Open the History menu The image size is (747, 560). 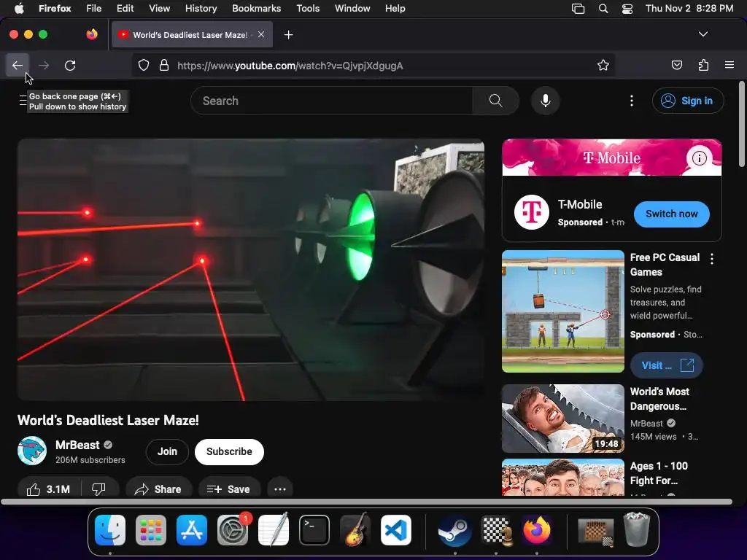[201, 8]
